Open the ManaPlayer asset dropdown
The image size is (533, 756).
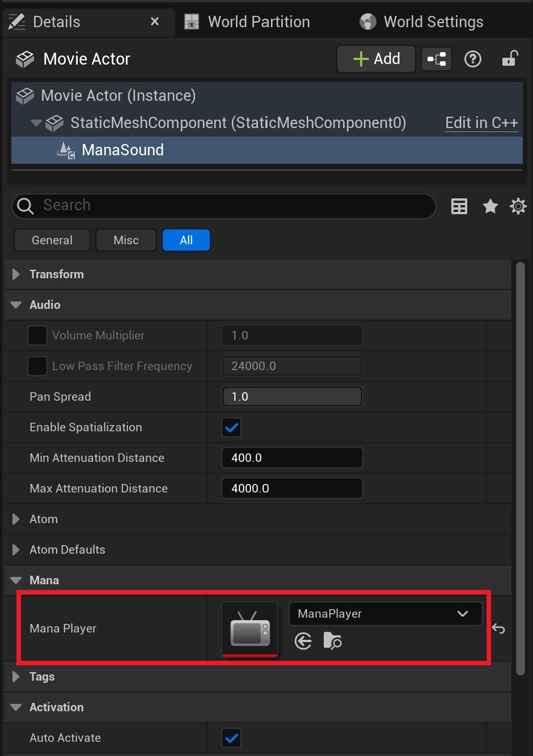click(462, 613)
